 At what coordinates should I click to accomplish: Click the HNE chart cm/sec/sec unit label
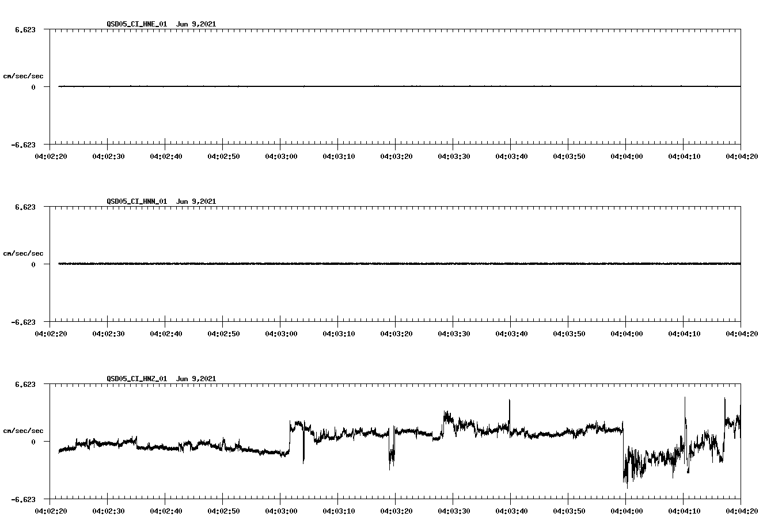[x=23, y=76]
